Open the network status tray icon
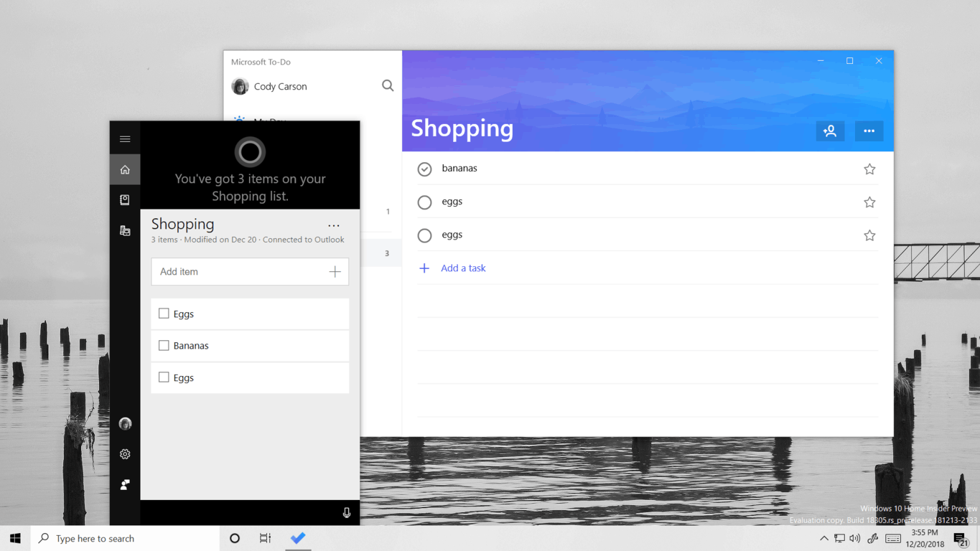Image resolution: width=980 pixels, height=551 pixels. point(839,538)
